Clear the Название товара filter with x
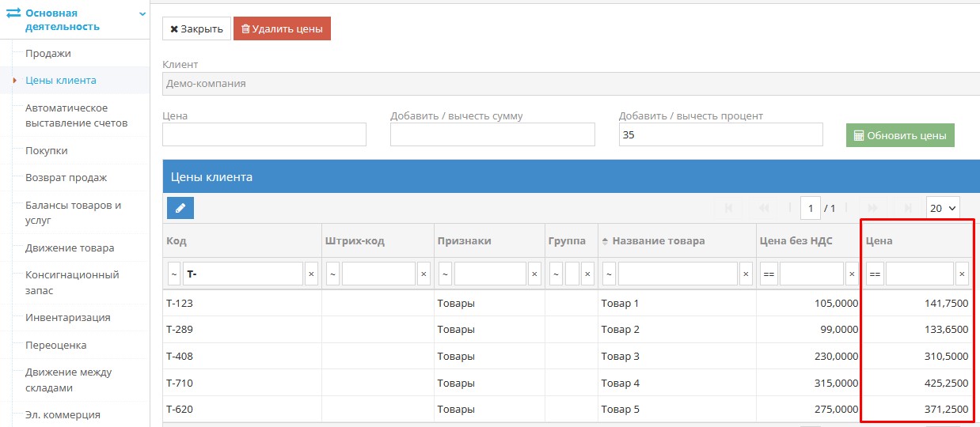This screenshot has height=427, width=980. [746, 274]
